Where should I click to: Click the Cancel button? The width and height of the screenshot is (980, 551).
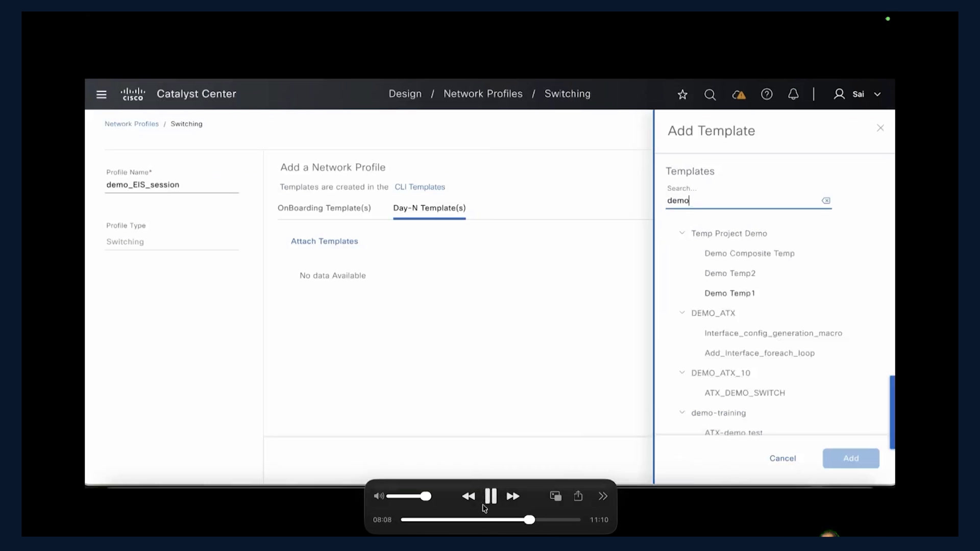click(x=782, y=458)
